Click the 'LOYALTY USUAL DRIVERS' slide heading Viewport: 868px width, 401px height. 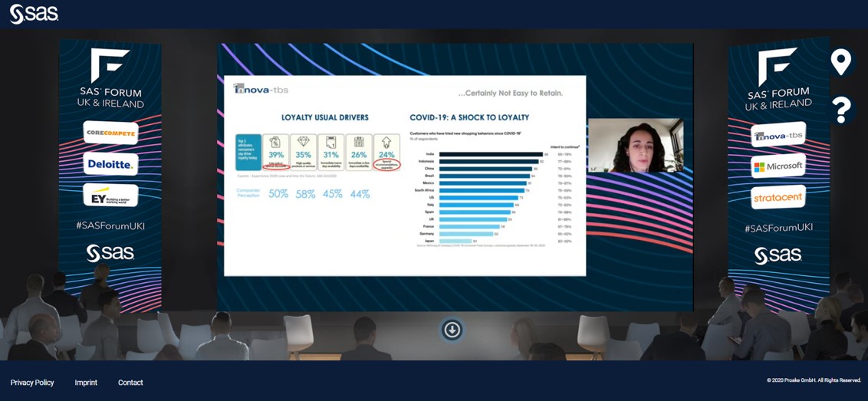point(325,117)
